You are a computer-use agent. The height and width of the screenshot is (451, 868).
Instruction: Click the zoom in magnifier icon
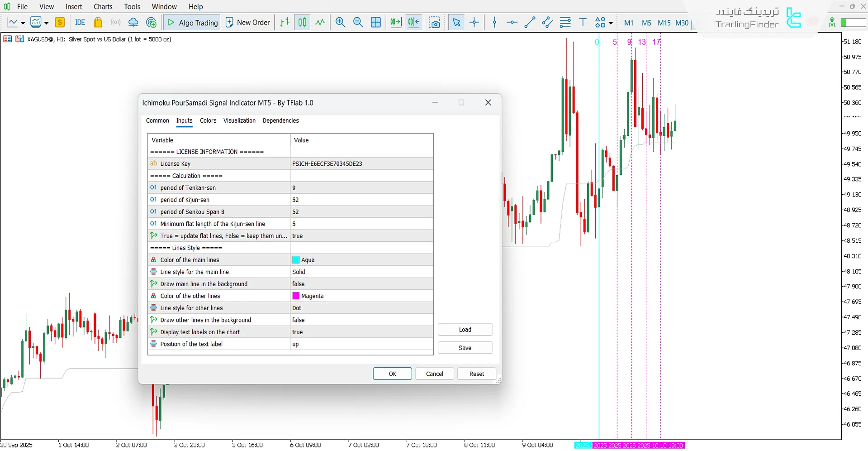[340, 23]
